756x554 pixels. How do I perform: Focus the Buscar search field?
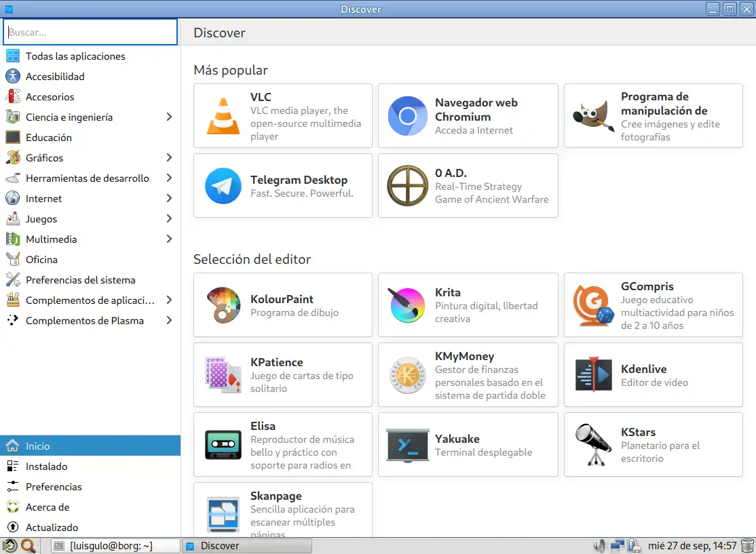(x=90, y=33)
